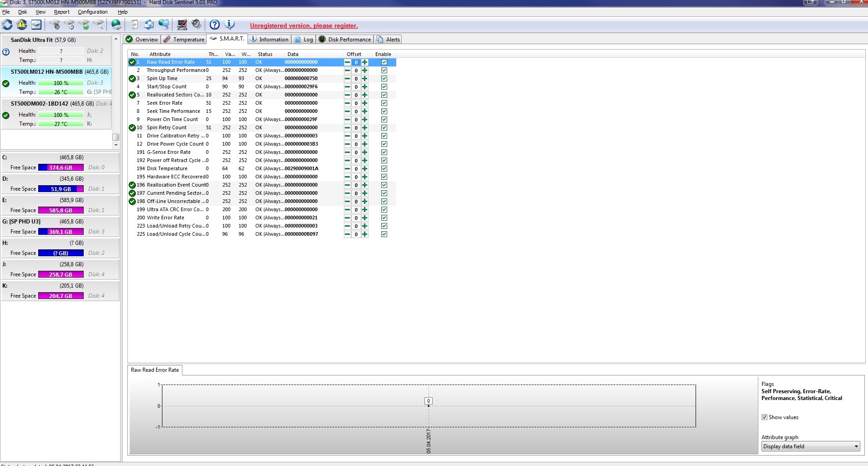Click the Health bar of ST500LM012 disk

[61, 83]
